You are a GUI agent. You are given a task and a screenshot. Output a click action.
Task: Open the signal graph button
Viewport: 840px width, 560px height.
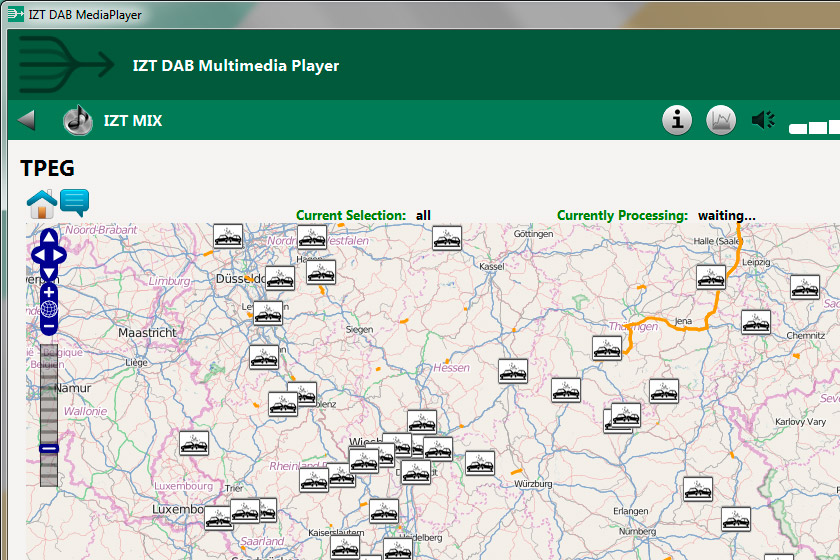coord(721,120)
